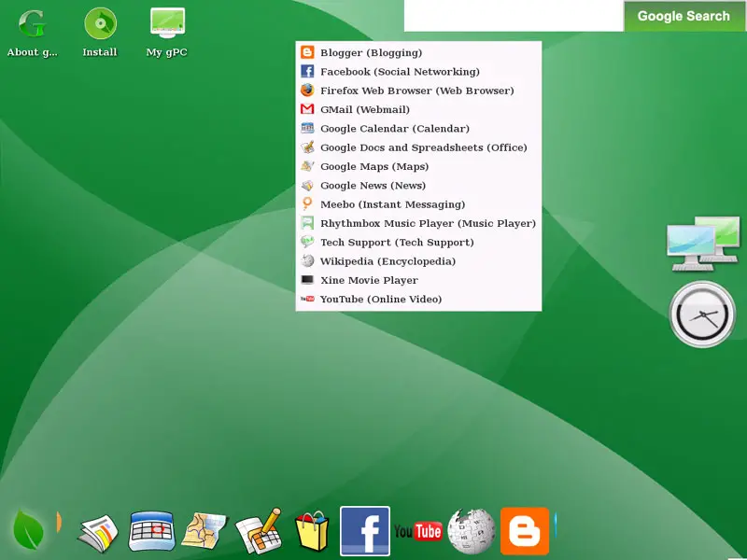Image resolution: width=747 pixels, height=560 pixels.
Task: Choose Google Docs and Spreadsheets (Office)
Action: (418, 147)
